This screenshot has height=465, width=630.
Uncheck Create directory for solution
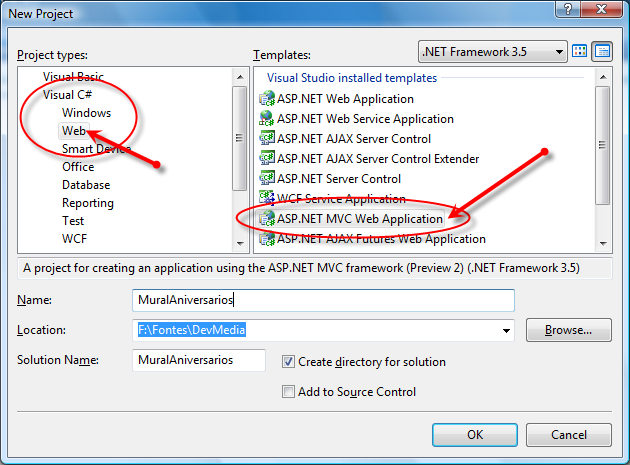(289, 362)
